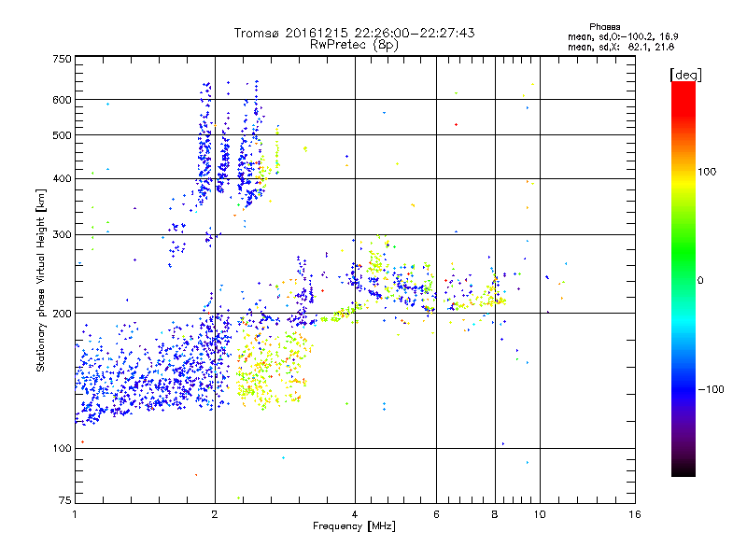Select the mean, sd,O: -100.2, 16.9 line

click(x=623, y=36)
